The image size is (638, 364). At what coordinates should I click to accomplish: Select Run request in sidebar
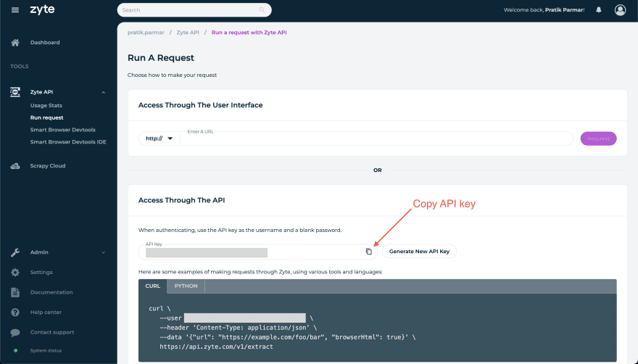[47, 117]
